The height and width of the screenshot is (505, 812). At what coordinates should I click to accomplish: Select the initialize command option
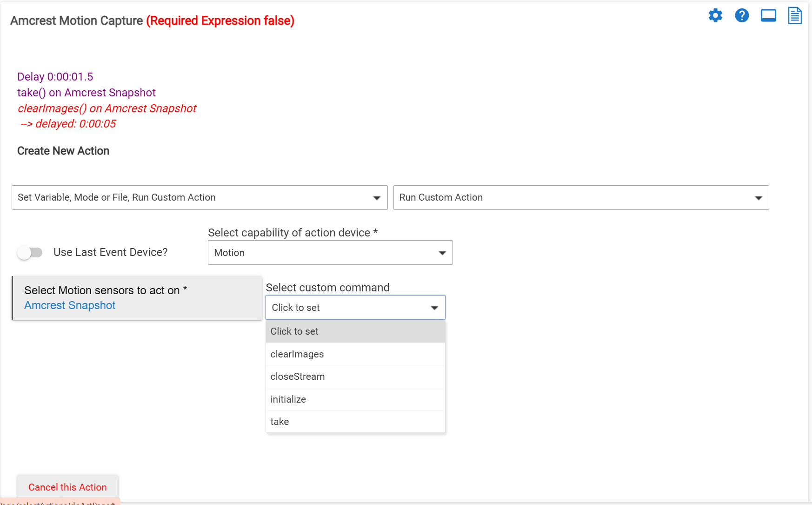[355, 399]
